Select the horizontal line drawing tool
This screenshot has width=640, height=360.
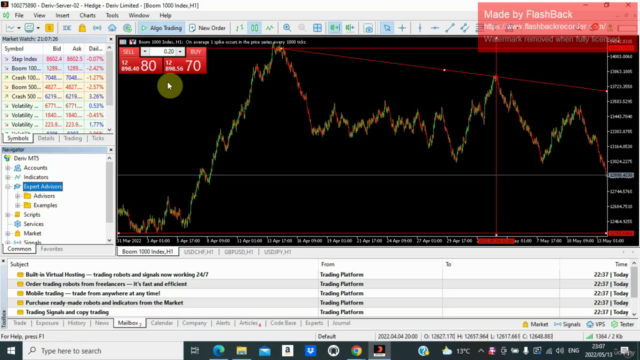[x=435, y=28]
